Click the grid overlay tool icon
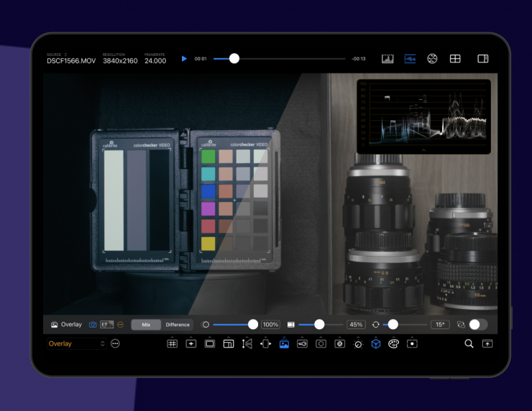This screenshot has width=532, height=411. [x=172, y=344]
